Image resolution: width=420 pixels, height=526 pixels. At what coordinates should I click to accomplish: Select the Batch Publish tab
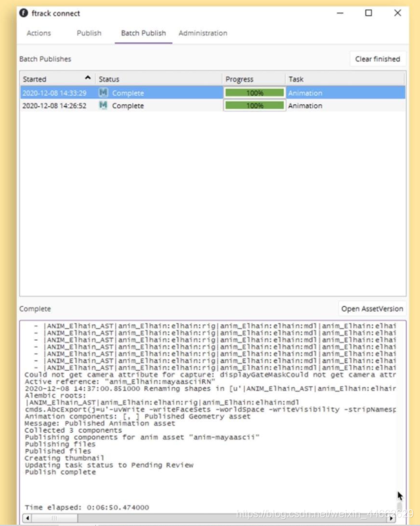(x=143, y=33)
